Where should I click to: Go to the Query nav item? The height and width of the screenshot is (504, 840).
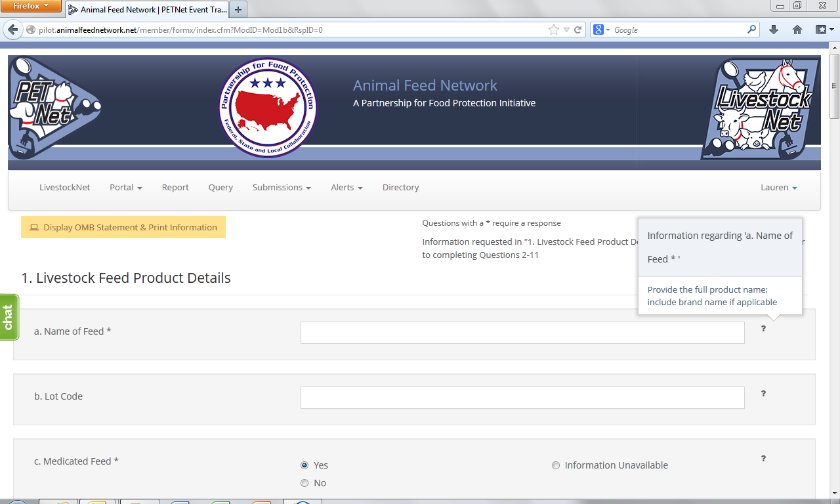[x=220, y=188]
